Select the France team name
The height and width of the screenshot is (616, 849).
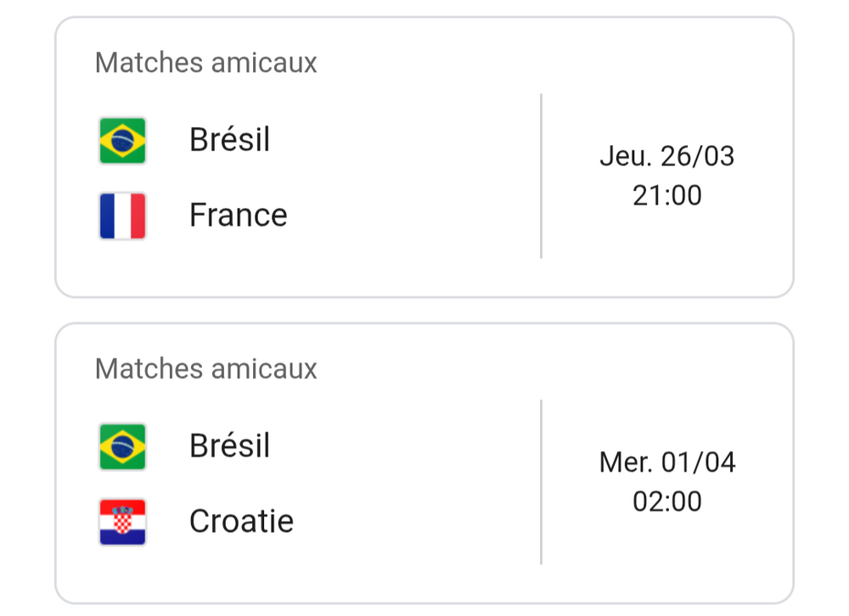pyautogui.click(x=238, y=216)
